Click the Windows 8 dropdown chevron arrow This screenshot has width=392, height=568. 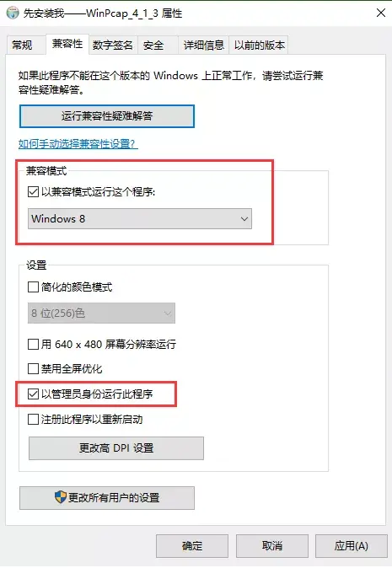coord(244,219)
